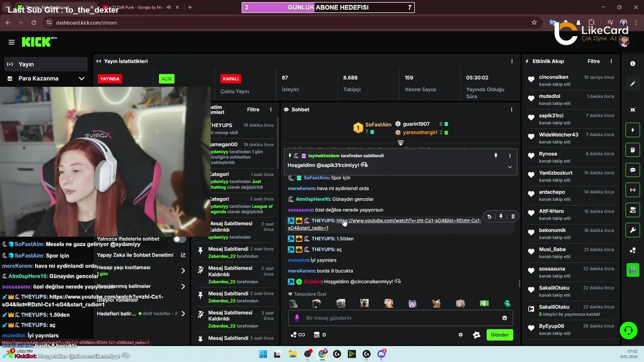Open Sohbet panel three-dot options

tap(512, 110)
